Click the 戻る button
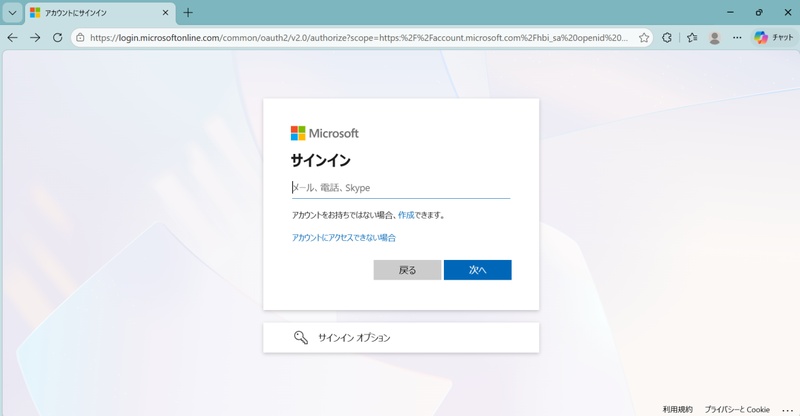 (x=407, y=270)
